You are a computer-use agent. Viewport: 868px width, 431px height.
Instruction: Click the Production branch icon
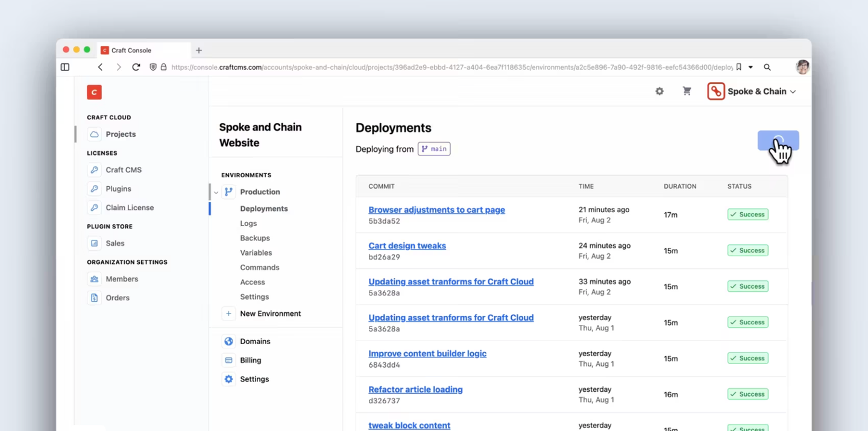228,192
